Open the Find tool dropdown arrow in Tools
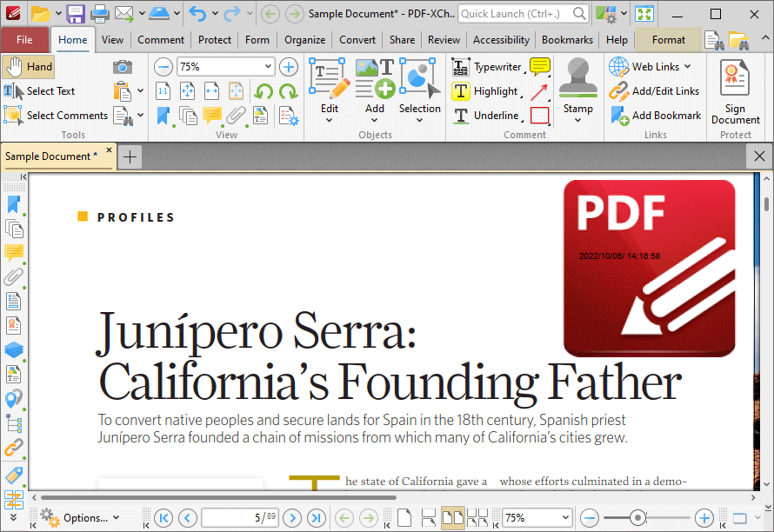This screenshot has width=774, height=532. tap(141, 116)
